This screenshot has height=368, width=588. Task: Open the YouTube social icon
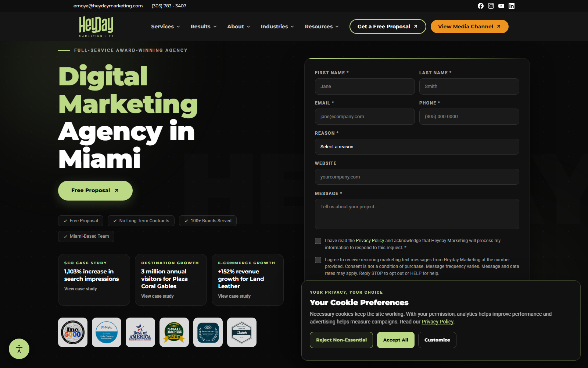(x=501, y=6)
